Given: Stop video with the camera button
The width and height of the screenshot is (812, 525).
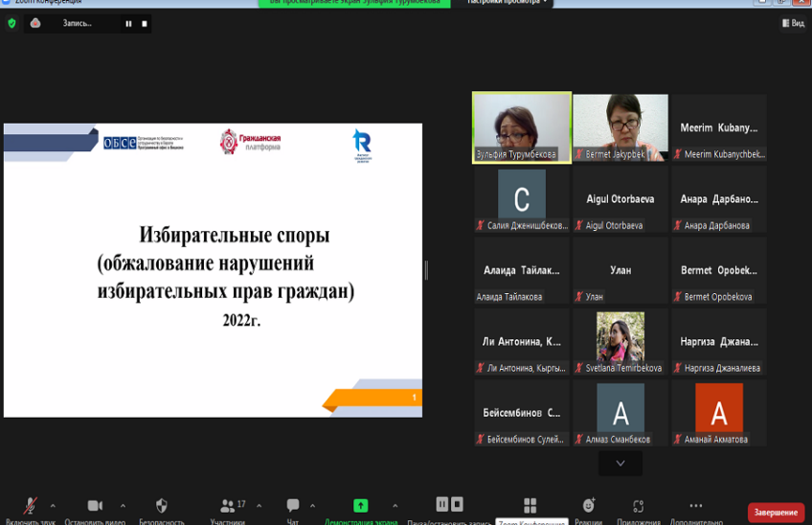Looking at the screenshot, I should tap(95, 506).
